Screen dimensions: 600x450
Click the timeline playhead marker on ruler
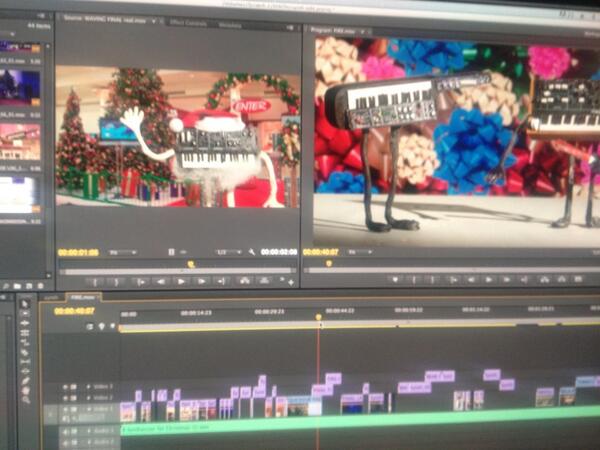pos(319,318)
